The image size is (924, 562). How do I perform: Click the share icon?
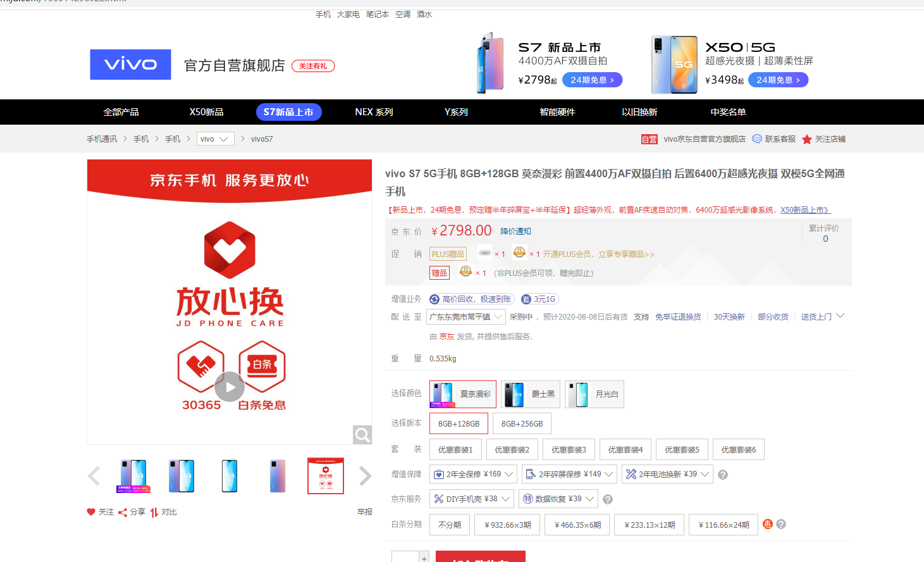(123, 513)
